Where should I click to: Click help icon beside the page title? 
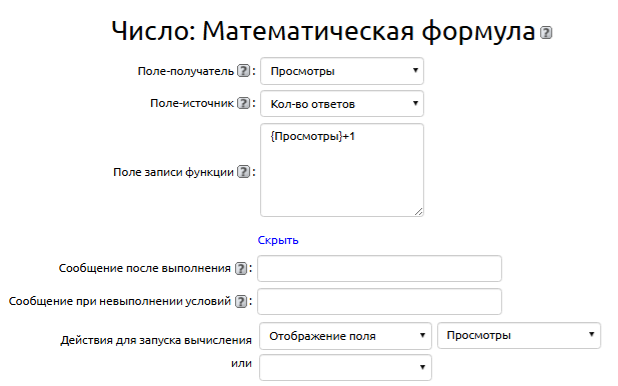click(546, 32)
